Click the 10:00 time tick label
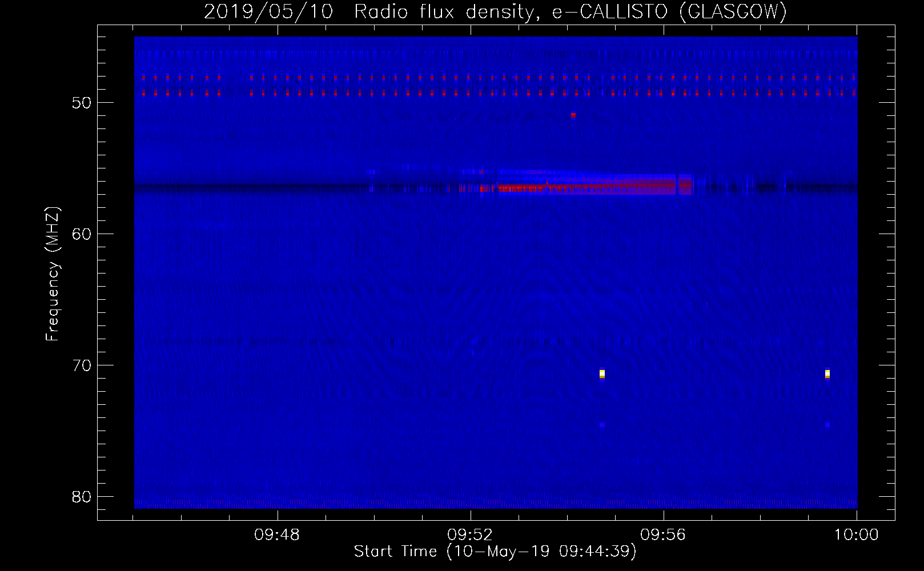Screen dimensions: 924x571 (x=856, y=535)
